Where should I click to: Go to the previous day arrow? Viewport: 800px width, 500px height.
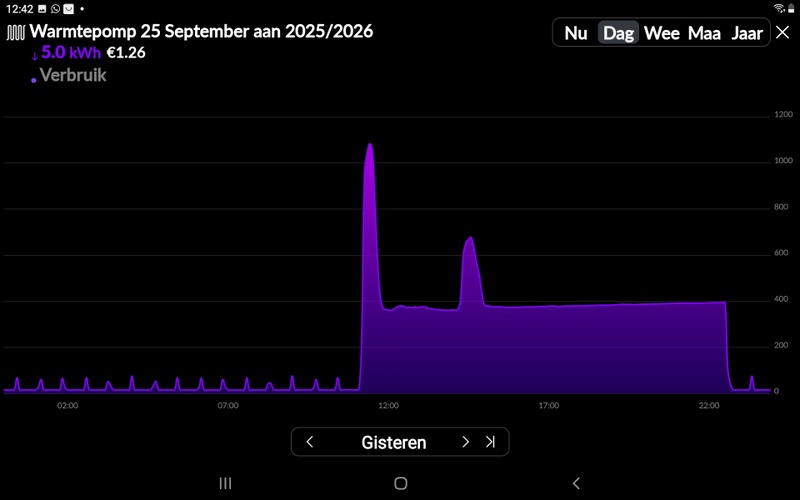tap(310, 442)
